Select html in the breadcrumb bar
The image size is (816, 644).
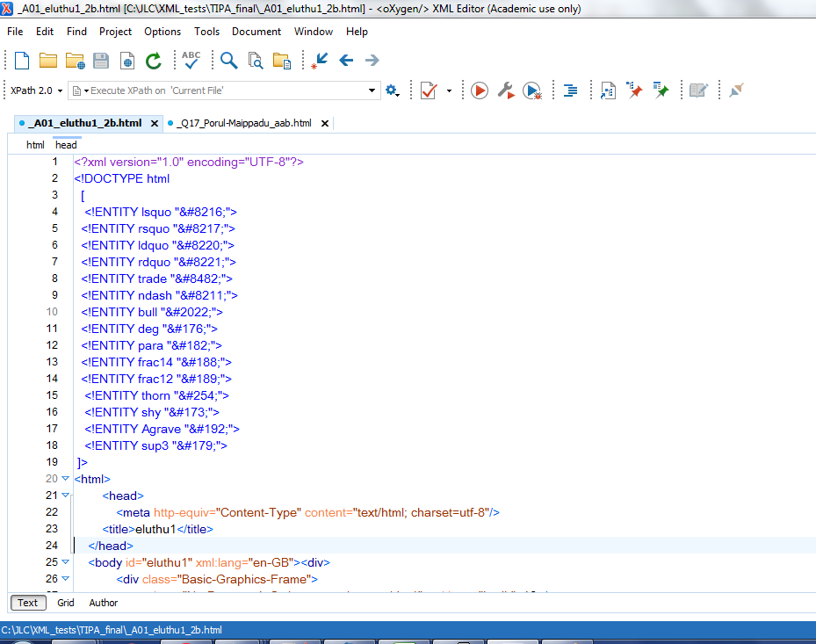pyautogui.click(x=35, y=145)
